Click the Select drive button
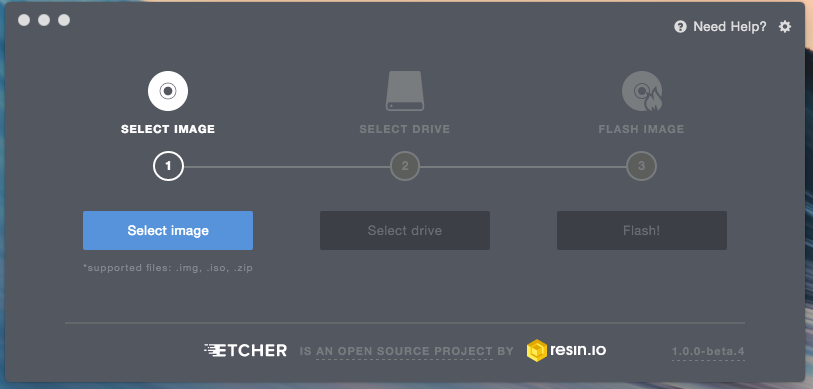Screen dimensions: 813x389 pos(405,230)
